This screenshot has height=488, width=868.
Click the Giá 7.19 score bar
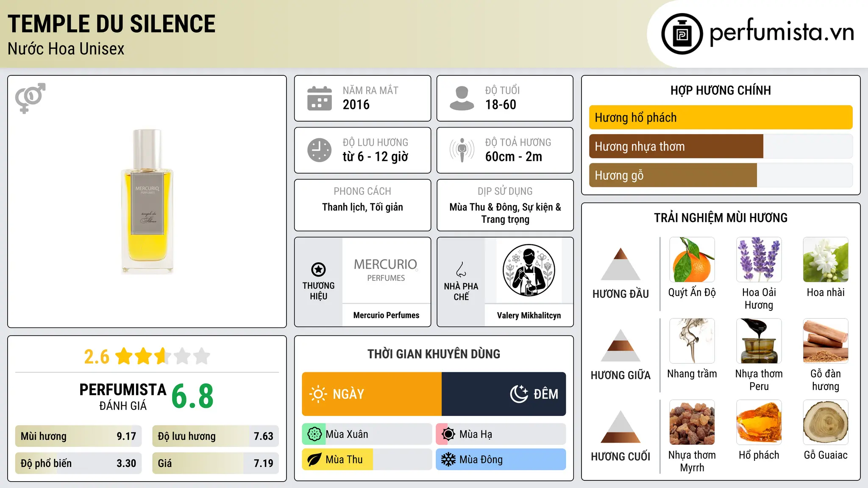click(x=216, y=463)
